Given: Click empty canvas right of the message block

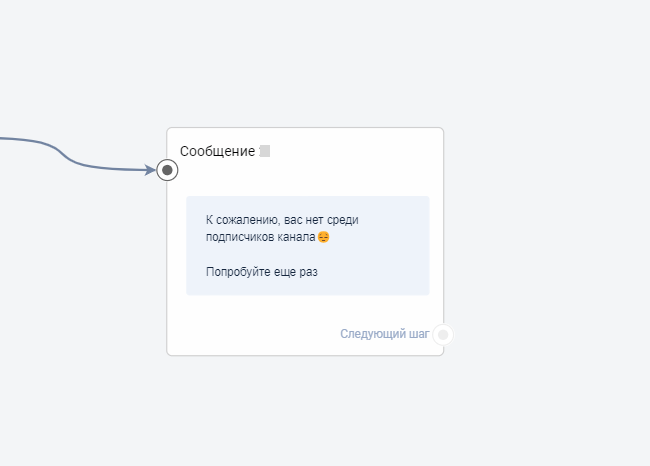Looking at the screenshot, I should point(550,240).
